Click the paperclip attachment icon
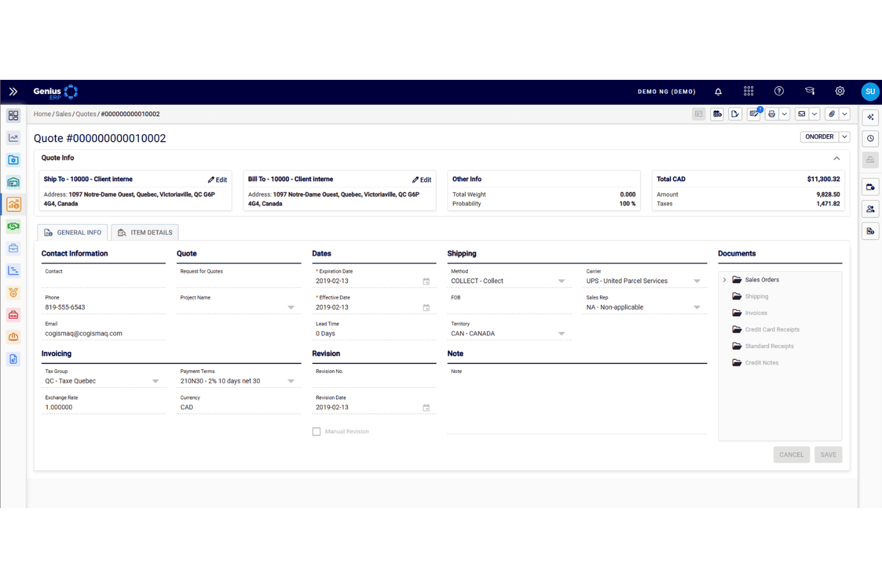Viewport: 882px width, 588px height. coord(832,114)
